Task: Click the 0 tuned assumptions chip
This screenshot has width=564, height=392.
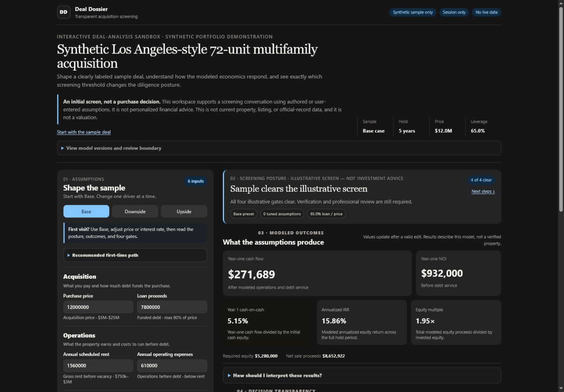Action: click(282, 214)
